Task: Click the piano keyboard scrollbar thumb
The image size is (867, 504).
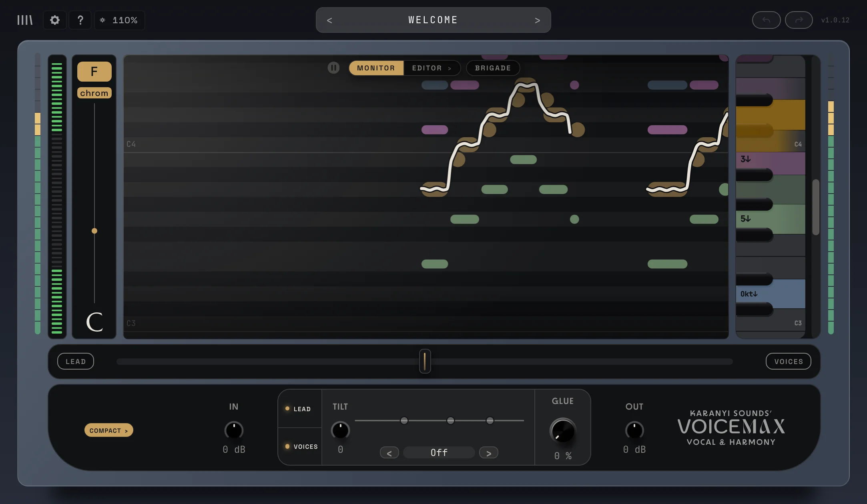Action: click(815, 207)
